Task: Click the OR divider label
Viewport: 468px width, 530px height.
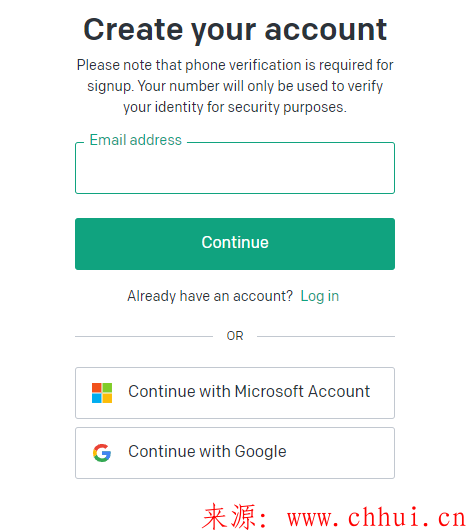Action: [x=235, y=336]
